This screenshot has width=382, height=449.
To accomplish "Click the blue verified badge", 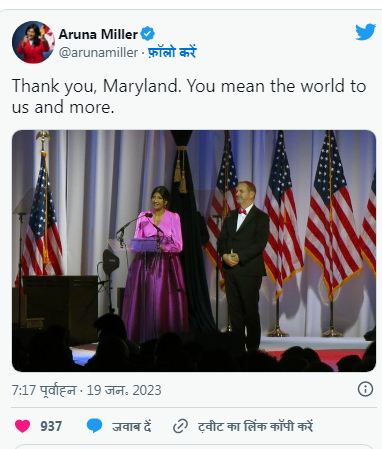I will (x=147, y=34).
